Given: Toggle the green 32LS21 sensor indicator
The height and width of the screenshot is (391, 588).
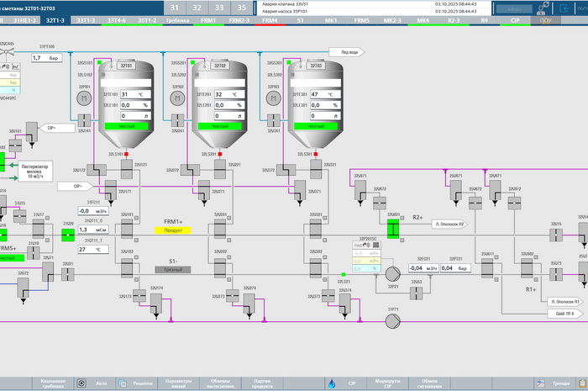Looking at the screenshot, I should 343,274.
